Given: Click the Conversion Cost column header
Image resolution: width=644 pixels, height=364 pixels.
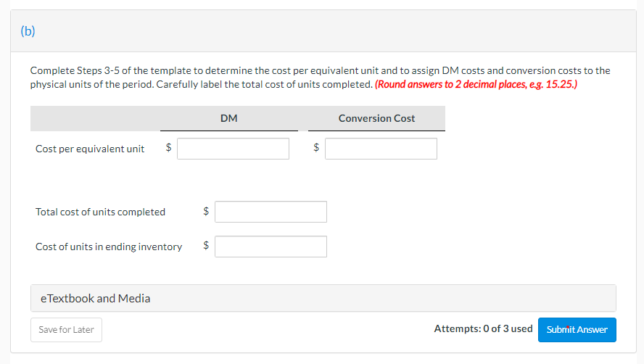Looking at the screenshot, I should tap(376, 118).
